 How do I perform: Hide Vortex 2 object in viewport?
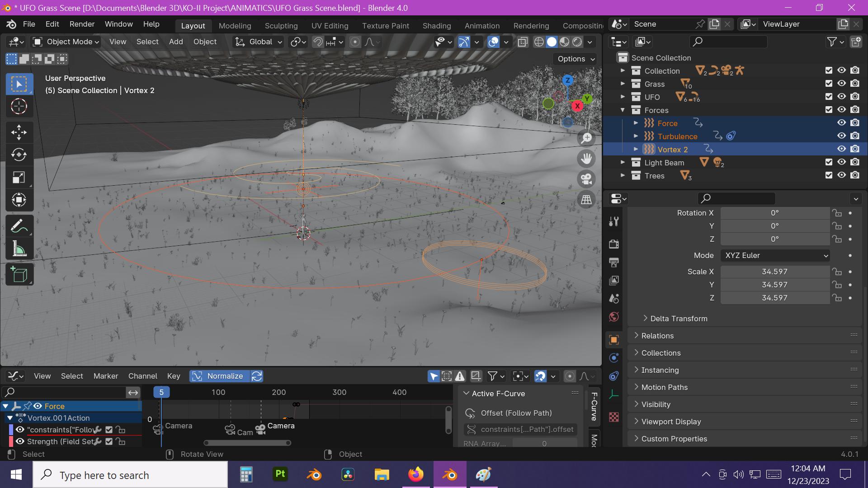pos(841,149)
